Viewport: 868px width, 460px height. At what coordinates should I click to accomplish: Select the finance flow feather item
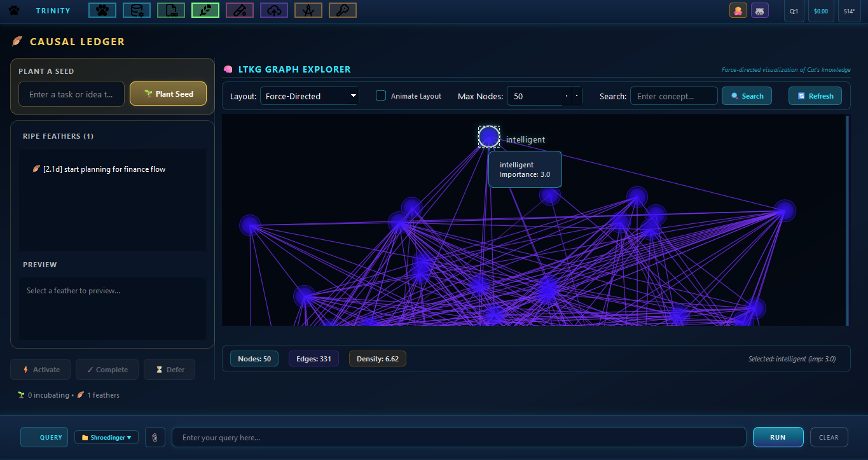coord(104,169)
